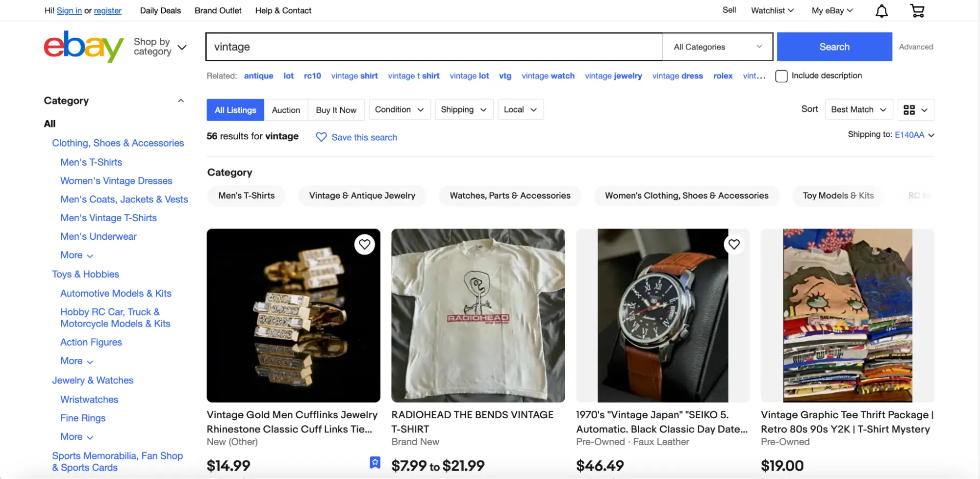Click the vintage search input field
The width and height of the screenshot is (980, 479).
[434, 47]
